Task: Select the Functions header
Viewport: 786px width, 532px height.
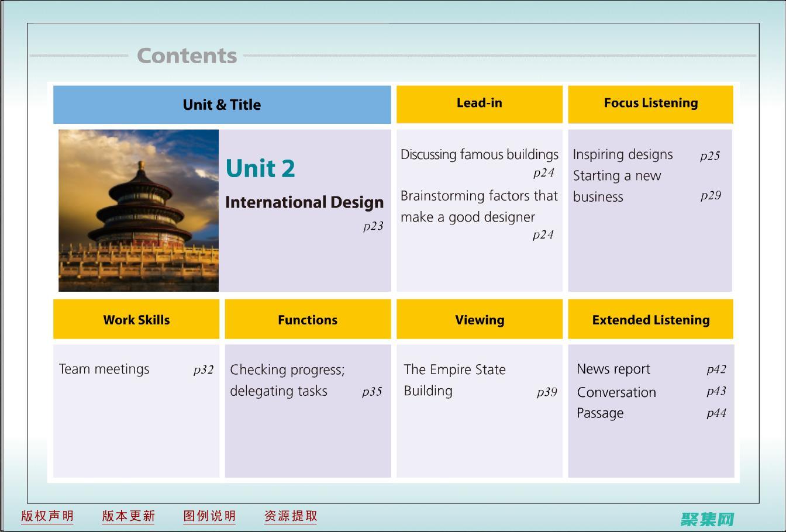Action: coord(308,320)
